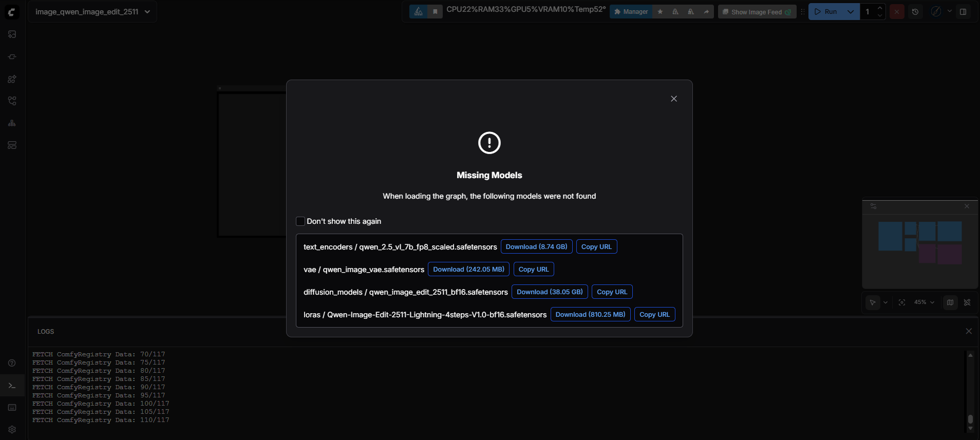The width and height of the screenshot is (980, 440).
Task: Click the Crystools monitor logo icon
Action: (x=419, y=11)
